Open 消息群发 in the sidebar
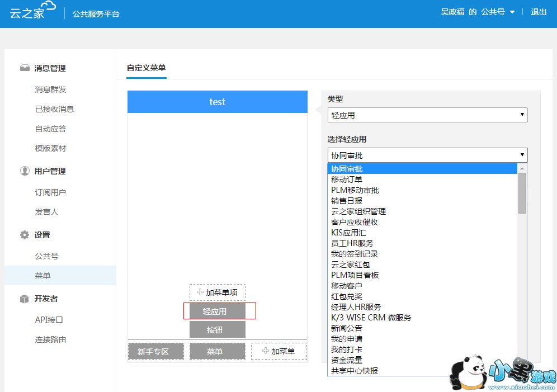Screen dimensions: 557x392 pyautogui.click(x=50, y=89)
